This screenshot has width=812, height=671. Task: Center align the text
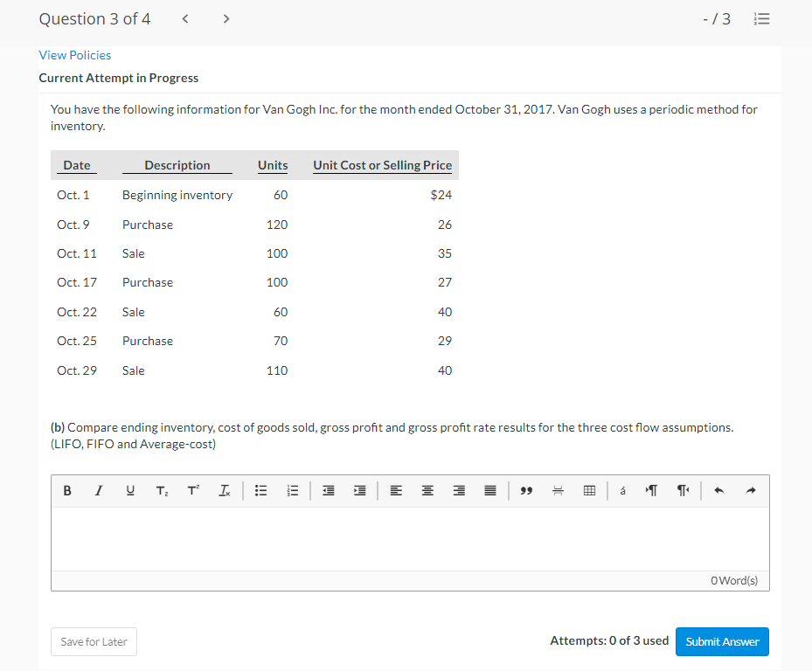coord(427,490)
